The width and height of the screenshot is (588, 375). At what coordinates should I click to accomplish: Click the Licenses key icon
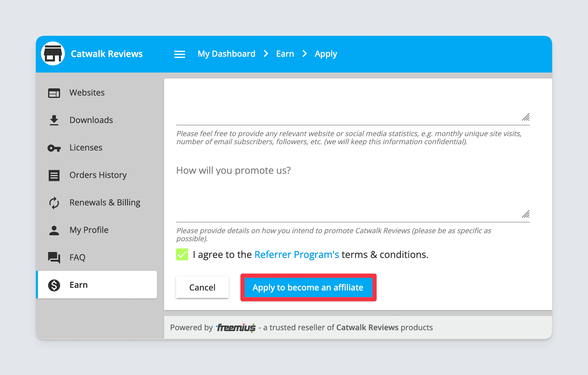(54, 148)
